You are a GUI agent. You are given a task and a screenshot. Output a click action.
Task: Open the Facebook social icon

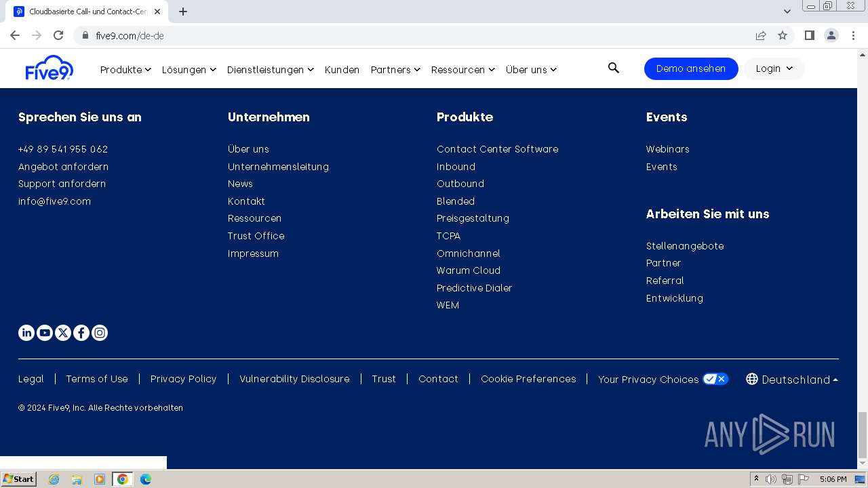click(x=81, y=333)
